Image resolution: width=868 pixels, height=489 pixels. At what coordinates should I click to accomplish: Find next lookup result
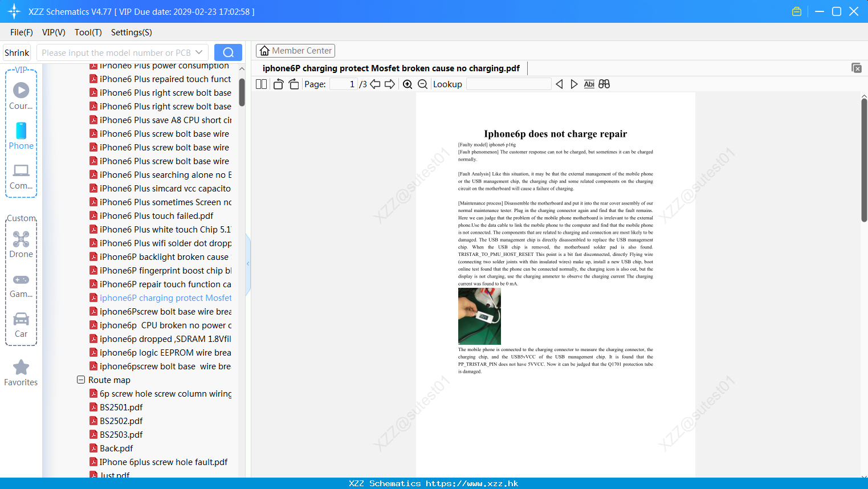(574, 84)
